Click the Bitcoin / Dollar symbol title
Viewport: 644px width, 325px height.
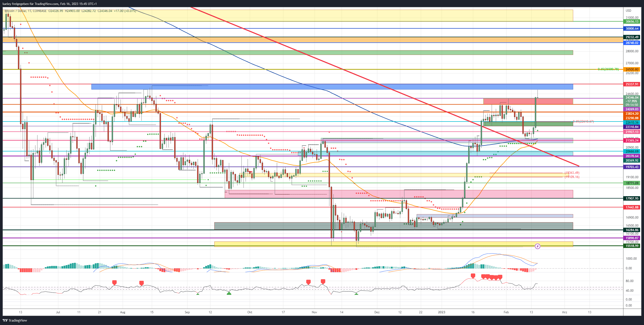click(x=15, y=11)
